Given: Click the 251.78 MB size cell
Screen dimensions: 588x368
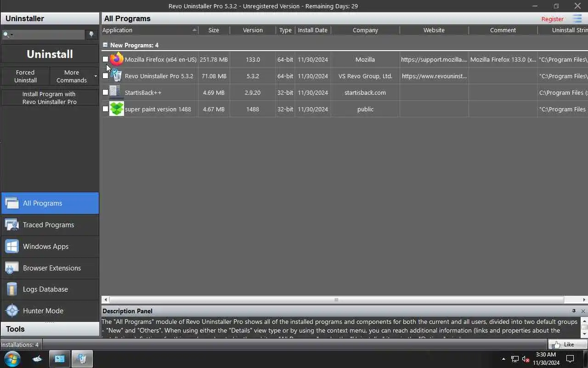Looking at the screenshot, I should (214, 59).
